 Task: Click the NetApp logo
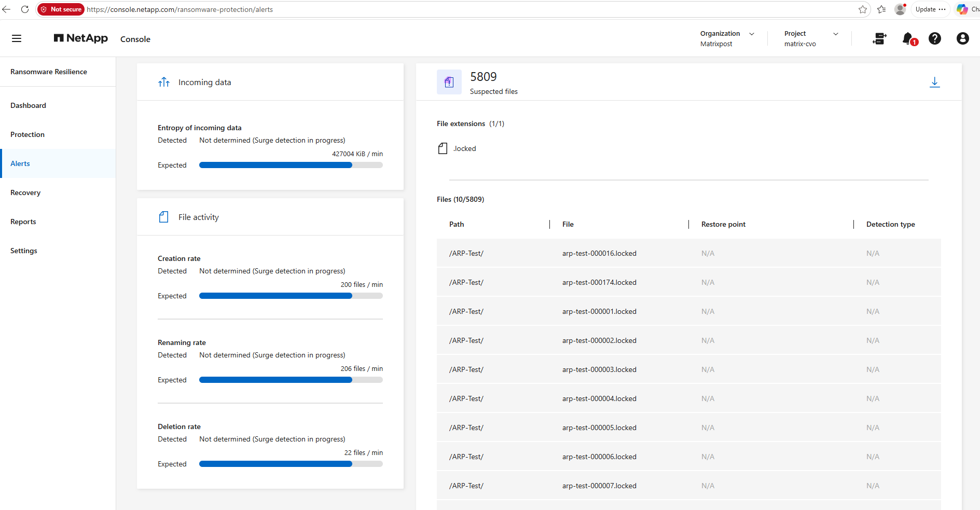coord(81,38)
